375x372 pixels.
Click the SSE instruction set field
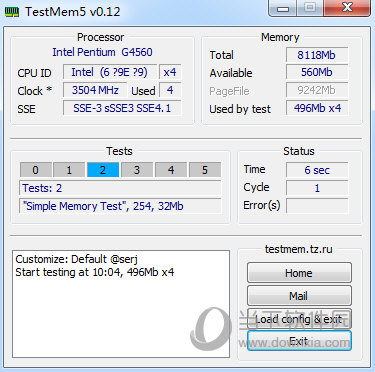[122, 108]
